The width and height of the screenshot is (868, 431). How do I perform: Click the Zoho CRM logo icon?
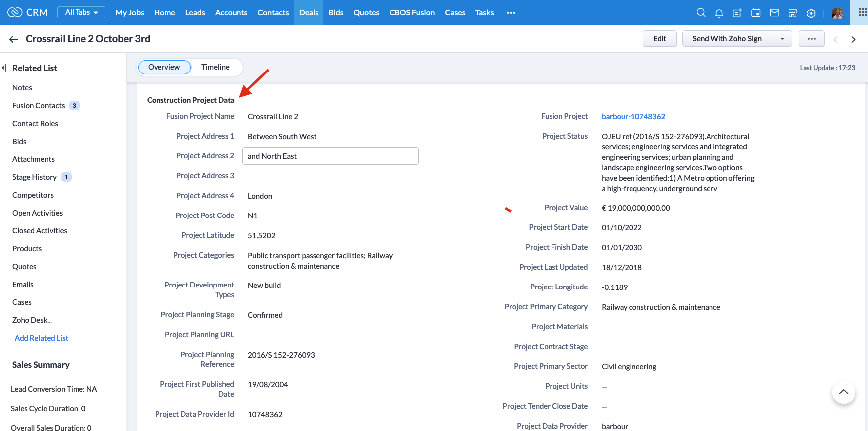click(x=15, y=12)
